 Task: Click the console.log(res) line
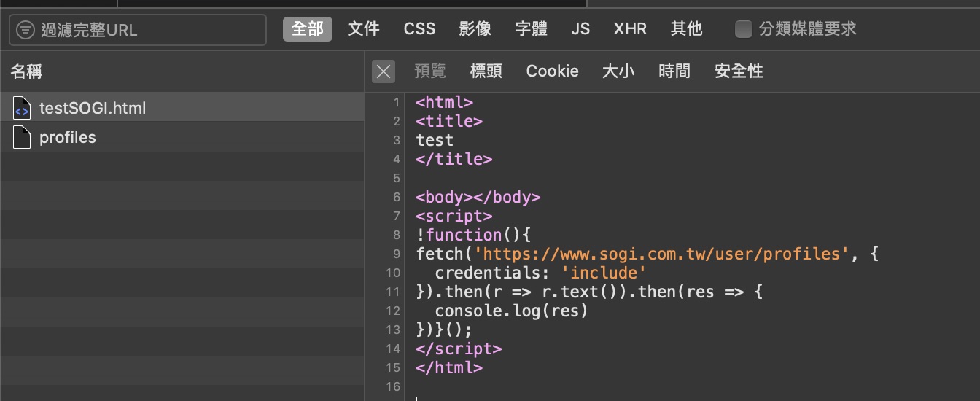pos(512,311)
